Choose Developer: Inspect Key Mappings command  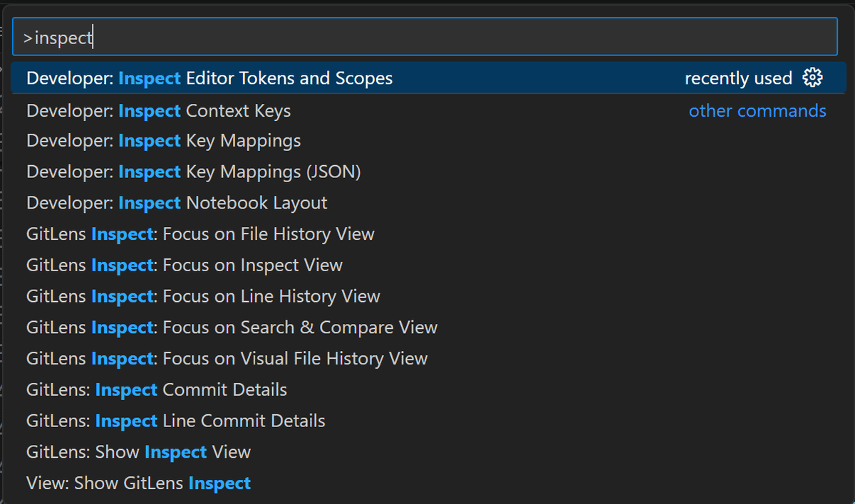pos(427,141)
